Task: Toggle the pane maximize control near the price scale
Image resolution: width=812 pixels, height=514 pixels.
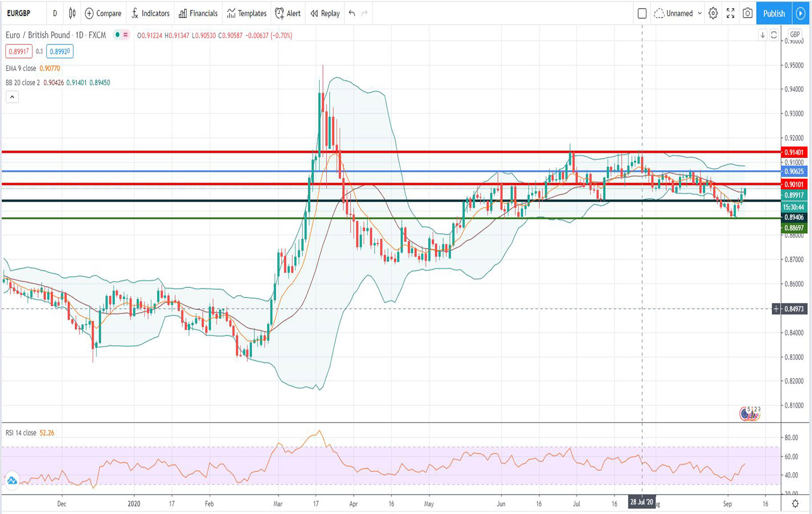Action: pyautogui.click(x=774, y=35)
